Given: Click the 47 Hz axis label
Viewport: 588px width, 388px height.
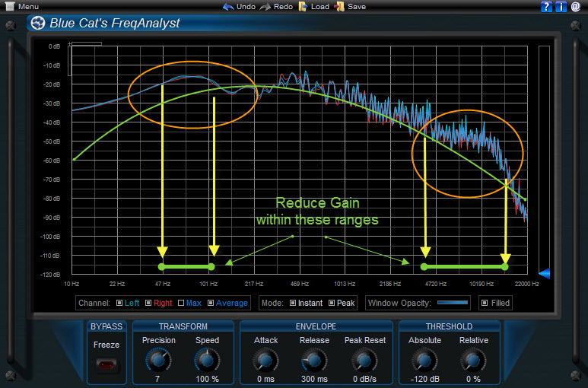Looking at the screenshot, I should click(163, 284).
